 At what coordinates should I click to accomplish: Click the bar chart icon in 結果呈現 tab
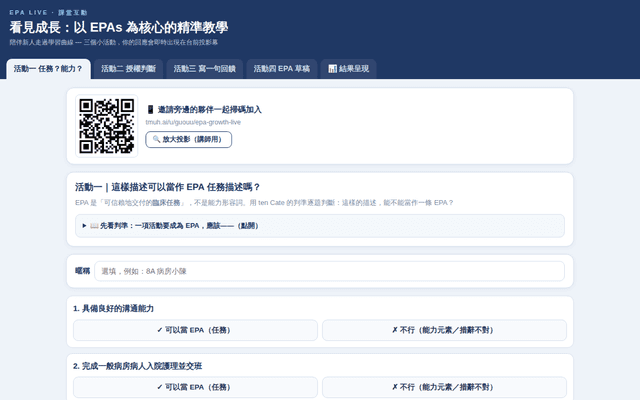click(x=333, y=69)
